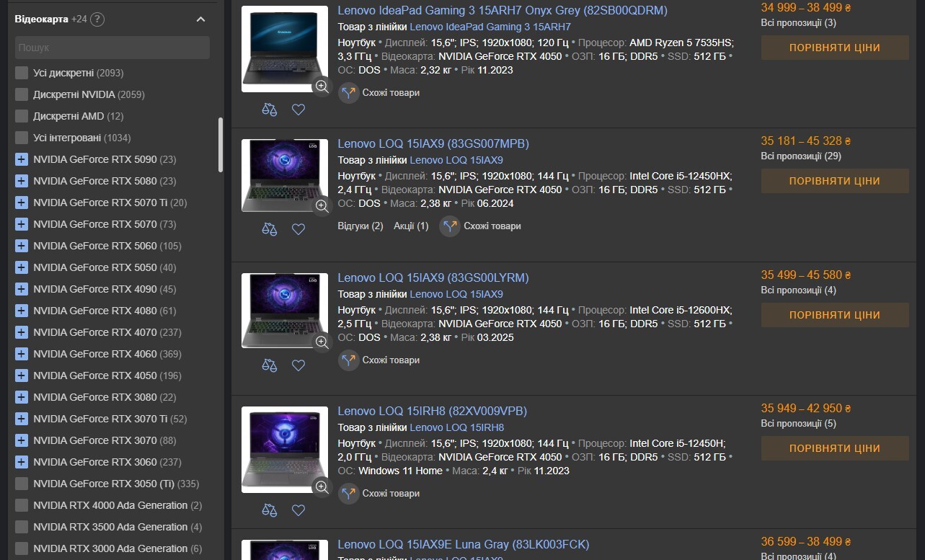
Task: Expand the NVIDIA GeForce RTX 5070 (73) group
Action: [x=22, y=224]
